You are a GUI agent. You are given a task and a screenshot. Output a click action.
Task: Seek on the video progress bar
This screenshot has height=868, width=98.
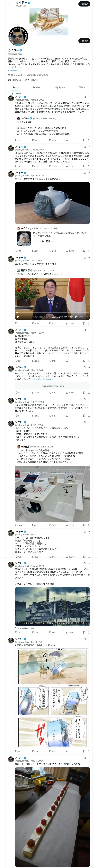pyautogui.click(x=52, y=313)
